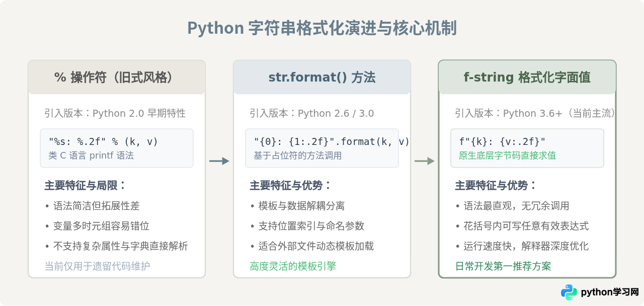Select "主要特征与优势：" in the str.format() card
The height and width of the screenshot is (306, 644).
tap(291, 186)
